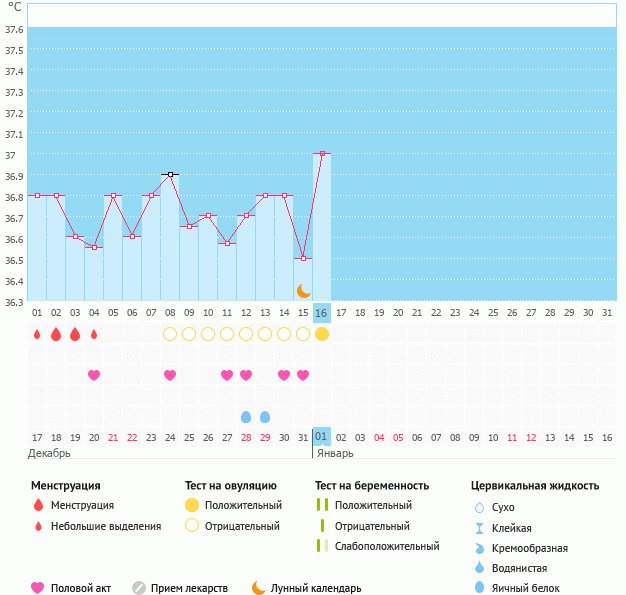Click the highlighted '01' January date label
The height and width of the screenshot is (595, 626).
(x=322, y=437)
